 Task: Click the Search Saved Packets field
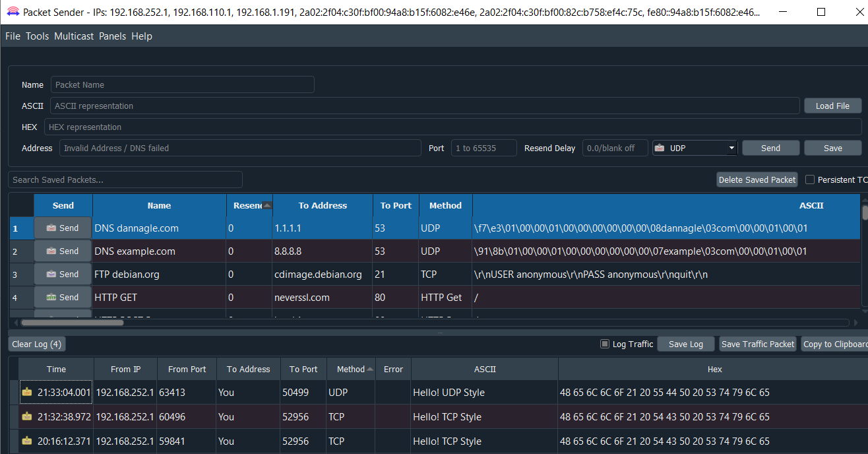coord(125,179)
